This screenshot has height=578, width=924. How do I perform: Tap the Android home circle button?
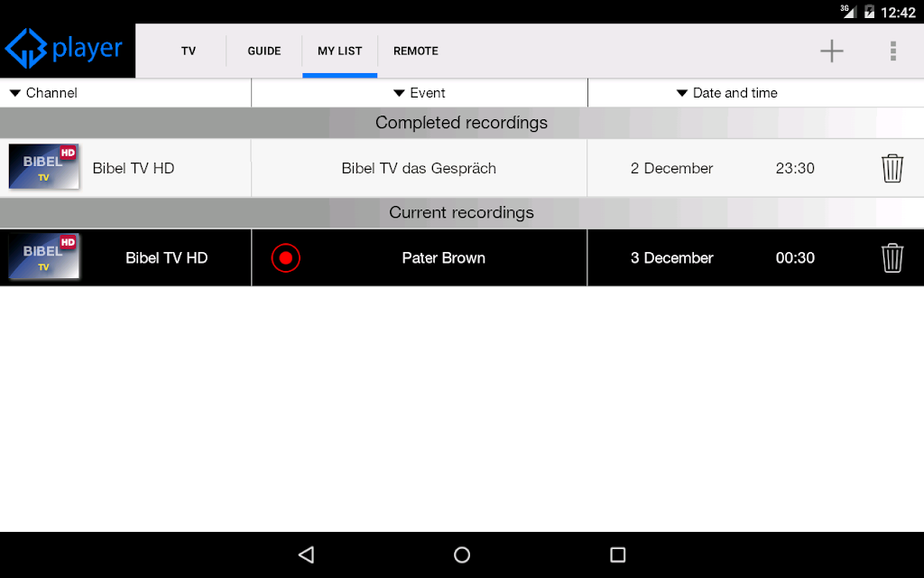462,555
